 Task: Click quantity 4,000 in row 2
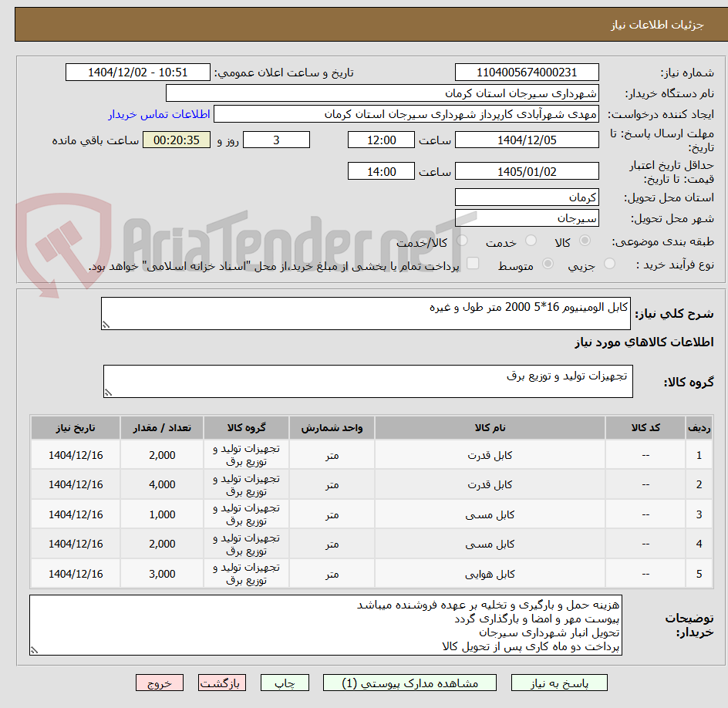(162, 484)
